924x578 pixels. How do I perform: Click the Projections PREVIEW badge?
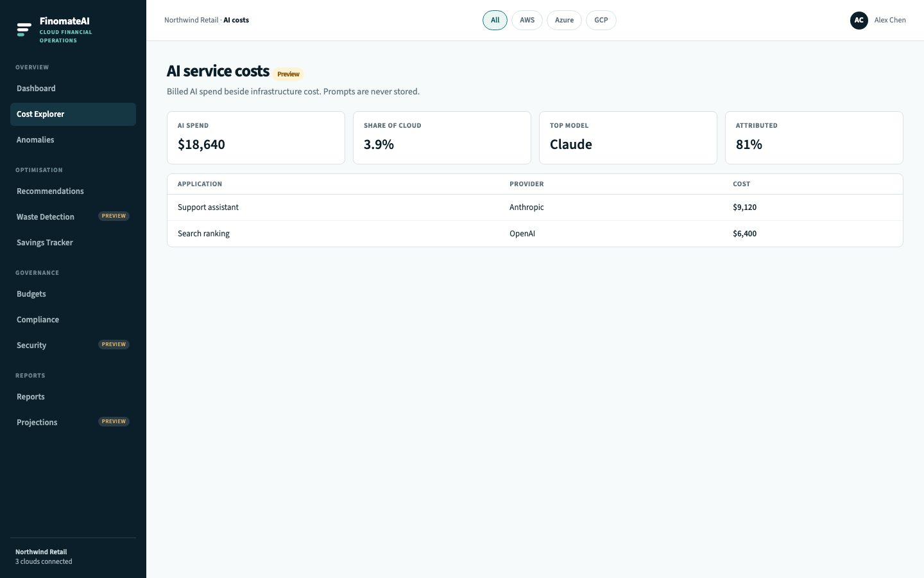pyautogui.click(x=114, y=422)
